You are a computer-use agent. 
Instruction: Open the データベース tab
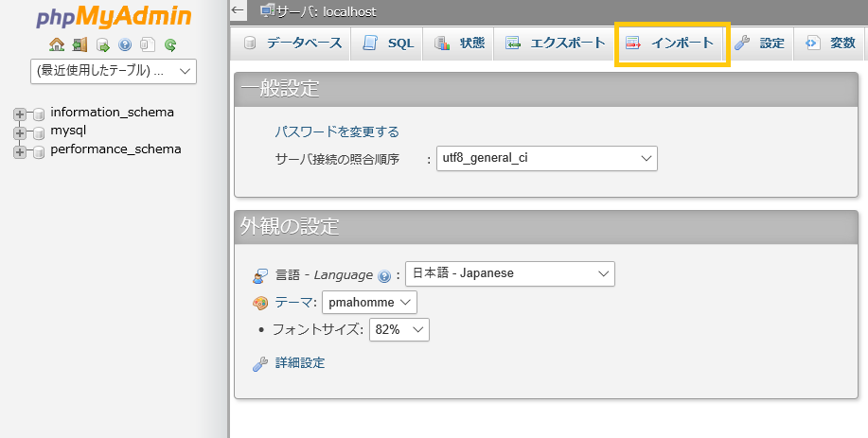pyautogui.click(x=294, y=44)
